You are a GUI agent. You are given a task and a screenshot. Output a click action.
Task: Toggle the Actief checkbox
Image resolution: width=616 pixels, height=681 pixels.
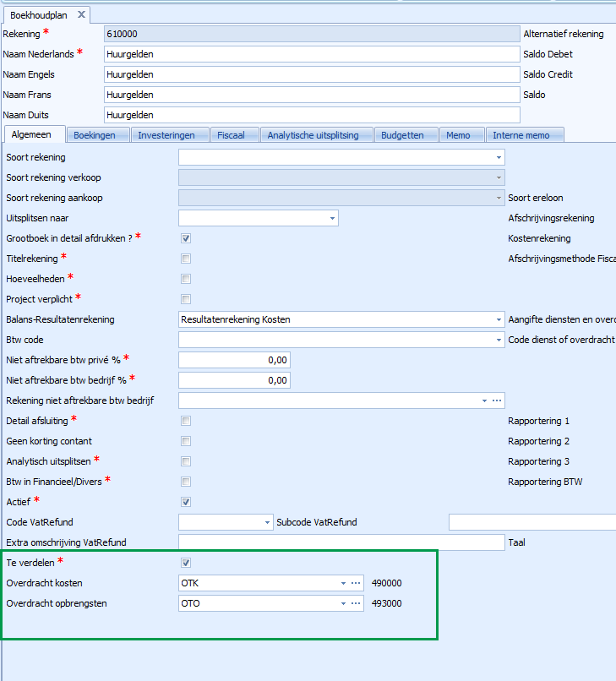coord(186,502)
